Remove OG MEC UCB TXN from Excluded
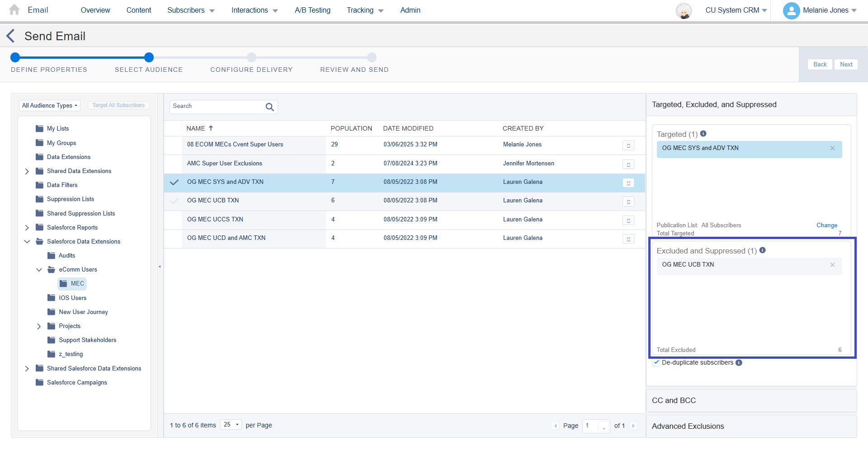 click(x=832, y=265)
